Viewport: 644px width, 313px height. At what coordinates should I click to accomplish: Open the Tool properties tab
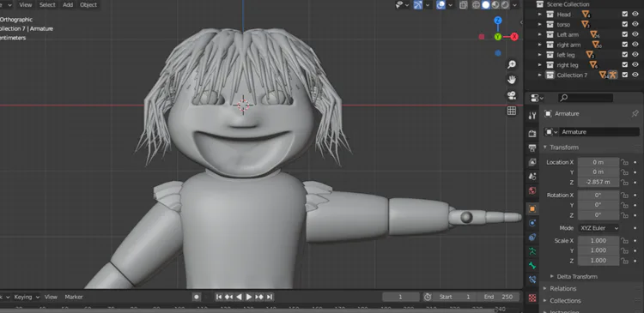(532, 116)
